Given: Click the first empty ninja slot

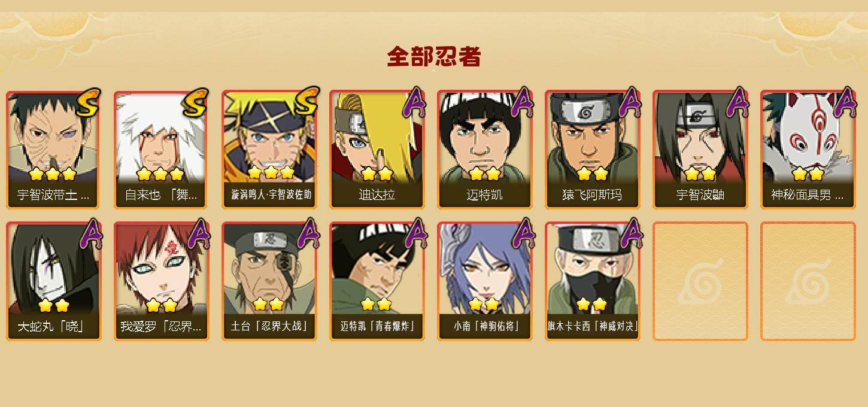Looking at the screenshot, I should tap(700, 281).
